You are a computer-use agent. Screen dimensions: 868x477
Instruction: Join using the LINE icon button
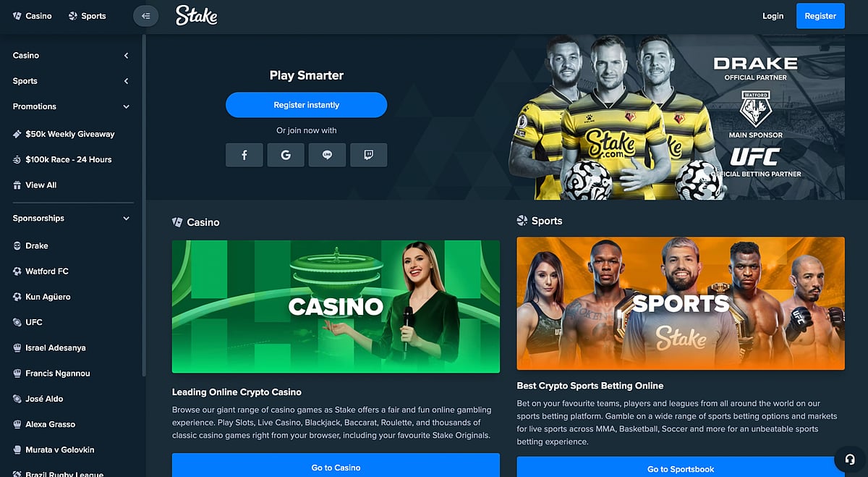(x=327, y=155)
